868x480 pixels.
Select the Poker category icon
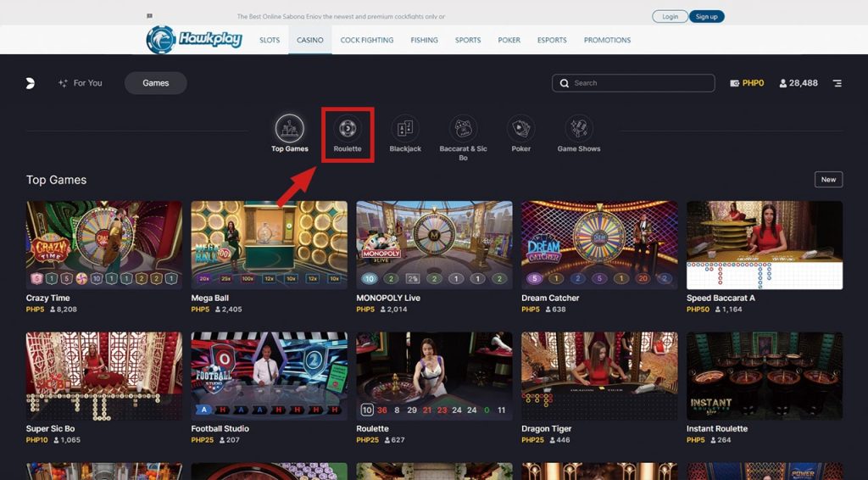coord(521,128)
